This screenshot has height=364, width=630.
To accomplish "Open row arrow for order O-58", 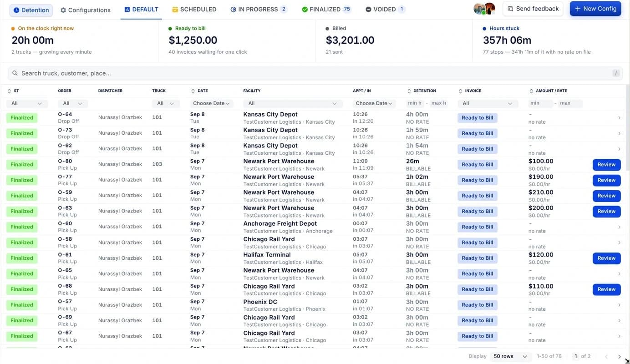I will [x=619, y=243].
